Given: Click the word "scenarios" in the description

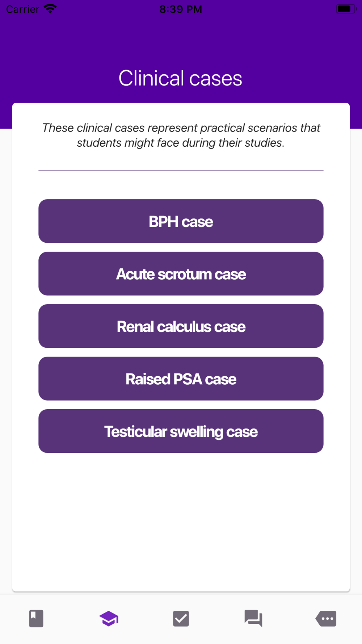Looking at the screenshot, I should click(x=273, y=128).
